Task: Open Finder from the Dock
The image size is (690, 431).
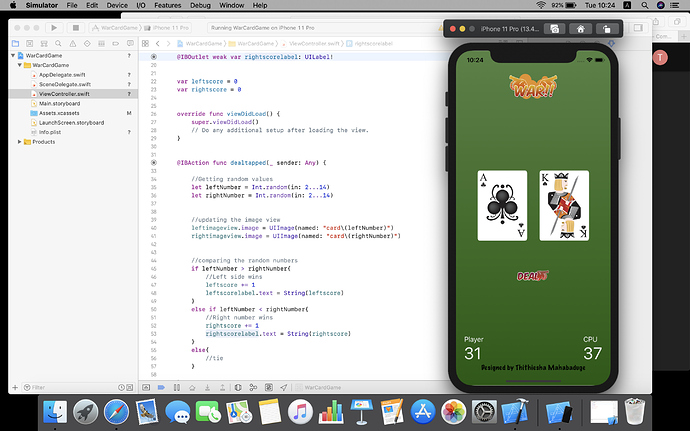Action: click(x=56, y=410)
